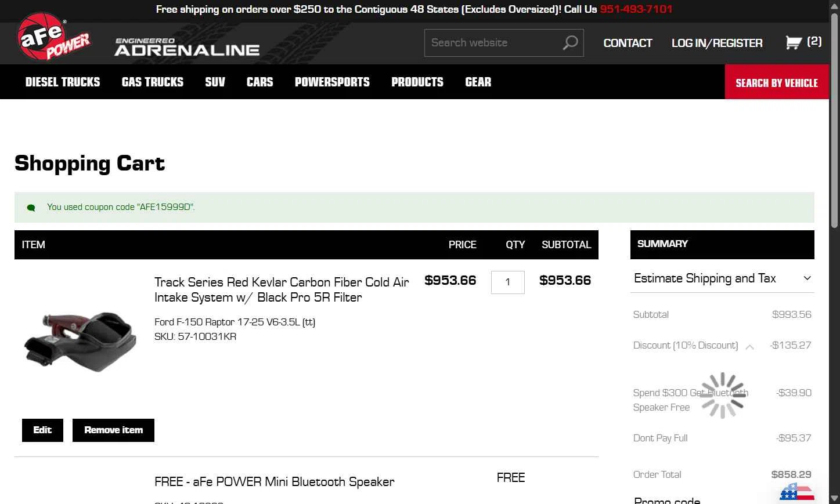
Task: Click Ford F-150 Raptor fitment text
Action: tap(235, 322)
